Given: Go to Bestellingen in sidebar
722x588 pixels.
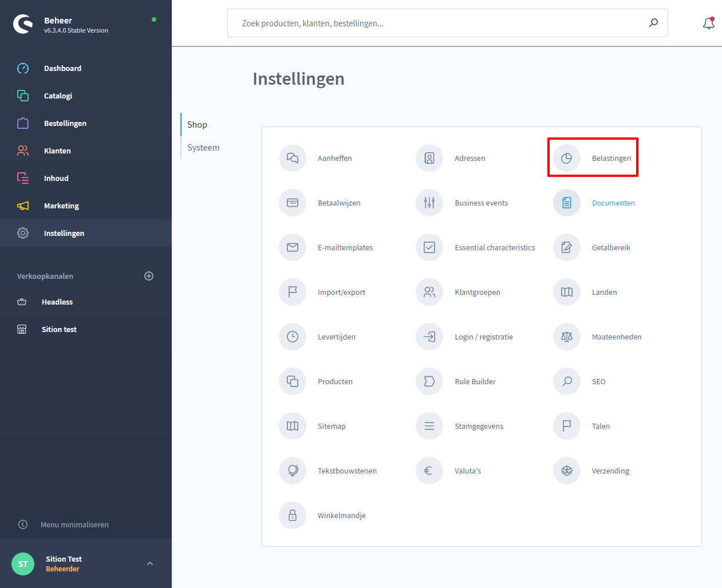Looking at the screenshot, I should (65, 123).
